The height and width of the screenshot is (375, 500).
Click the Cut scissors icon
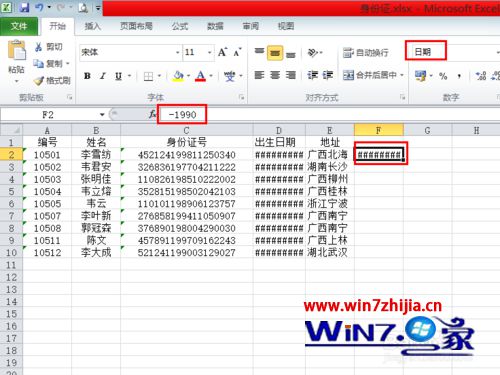point(38,47)
